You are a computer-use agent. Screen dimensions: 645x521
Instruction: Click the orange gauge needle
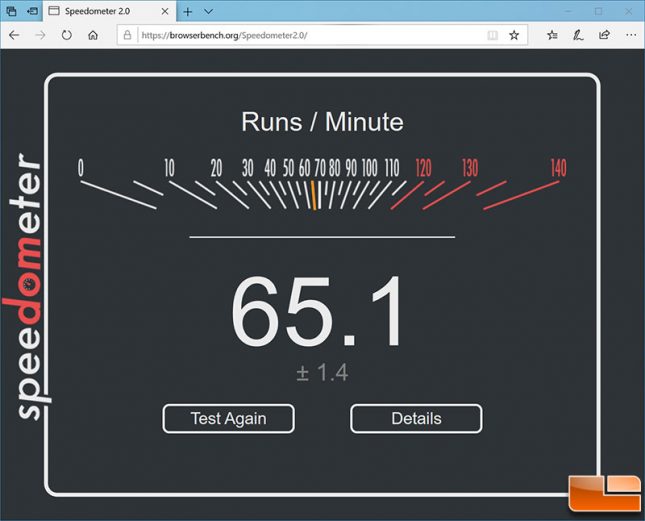[x=313, y=195]
